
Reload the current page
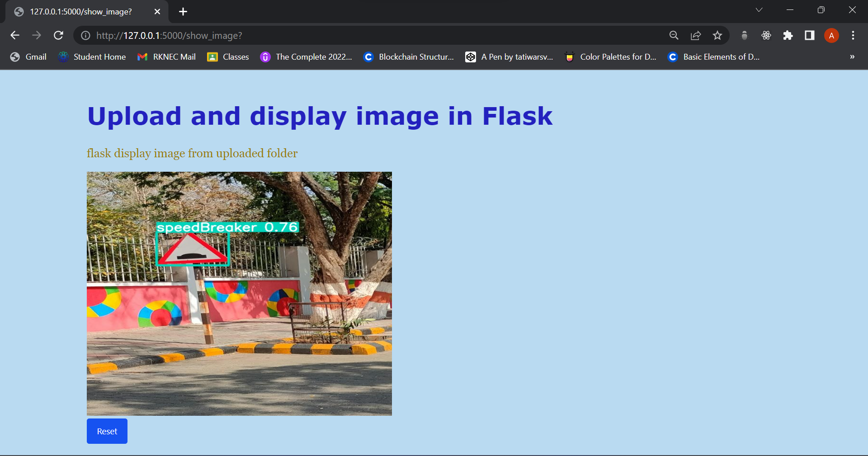[x=58, y=35]
